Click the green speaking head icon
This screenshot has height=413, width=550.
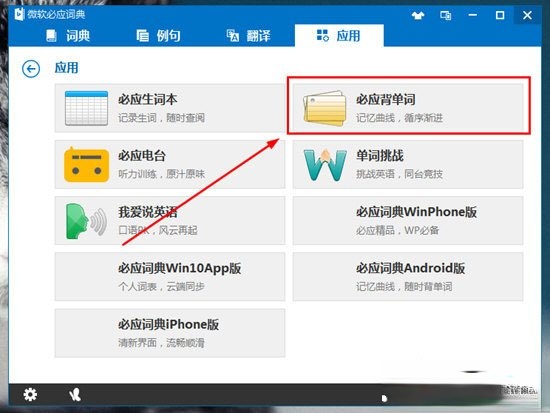(x=86, y=221)
